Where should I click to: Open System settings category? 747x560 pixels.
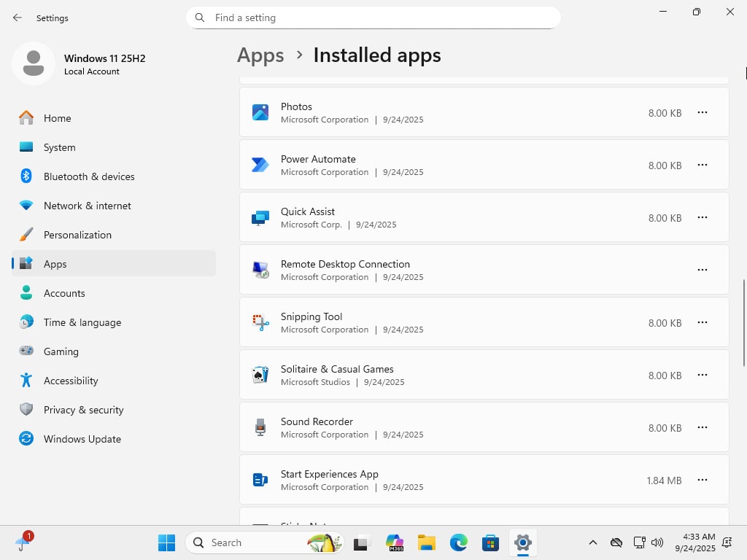(x=113, y=147)
